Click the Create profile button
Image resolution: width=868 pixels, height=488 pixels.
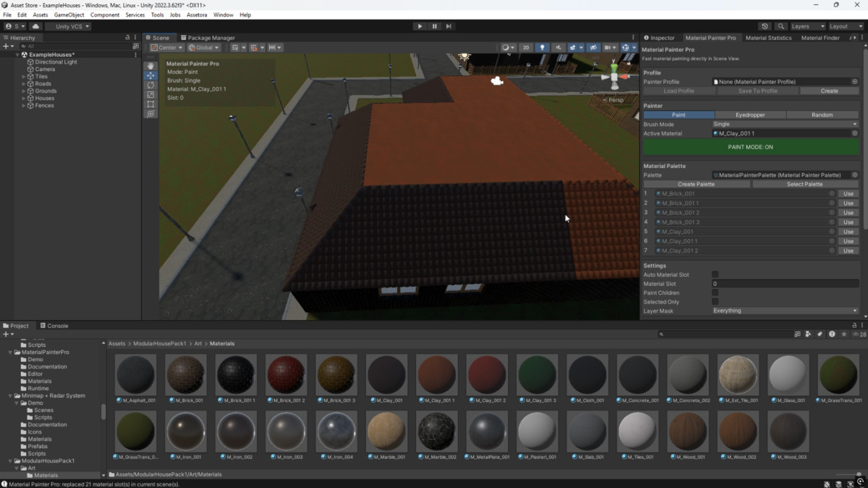(x=829, y=91)
